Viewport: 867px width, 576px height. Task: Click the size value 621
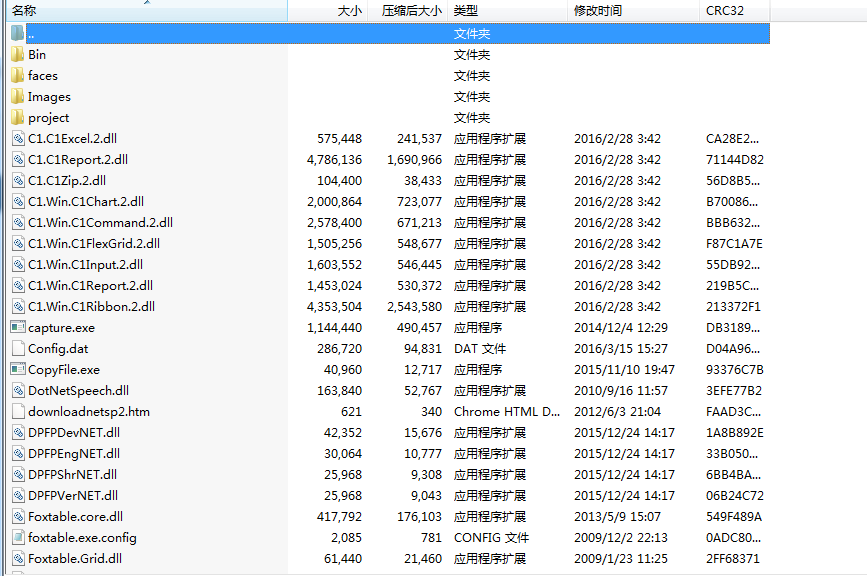click(x=352, y=412)
